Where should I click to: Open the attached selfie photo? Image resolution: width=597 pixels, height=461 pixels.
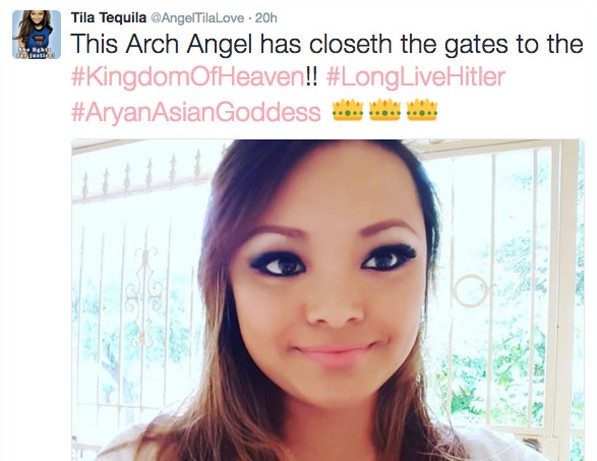pos(328,300)
